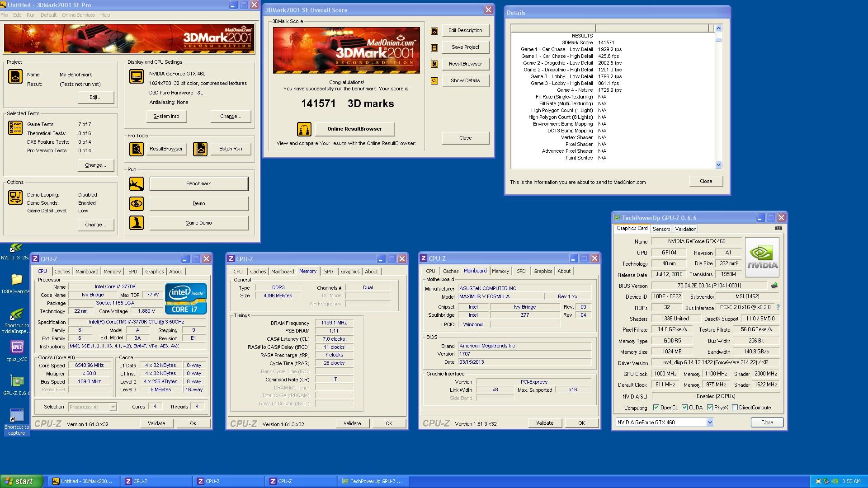
Task: Click the Game Demo joystick icon
Action: 137,223
